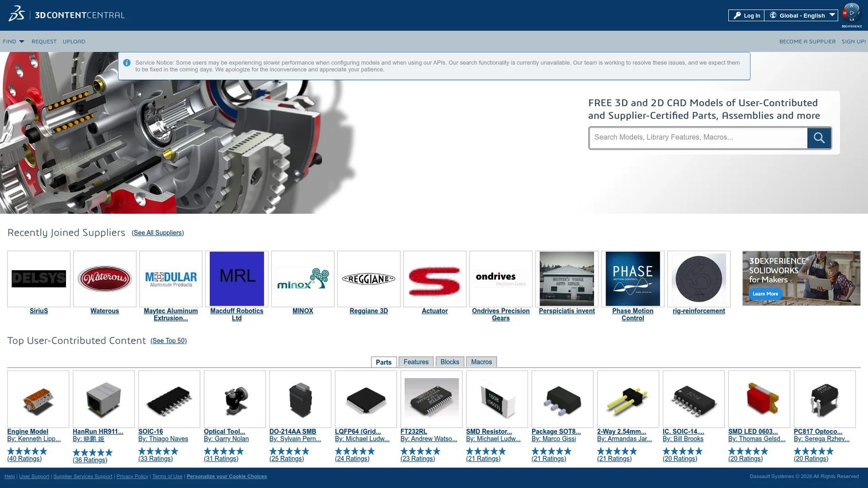
Task: Open the Optical Tool part link
Action: [224, 432]
